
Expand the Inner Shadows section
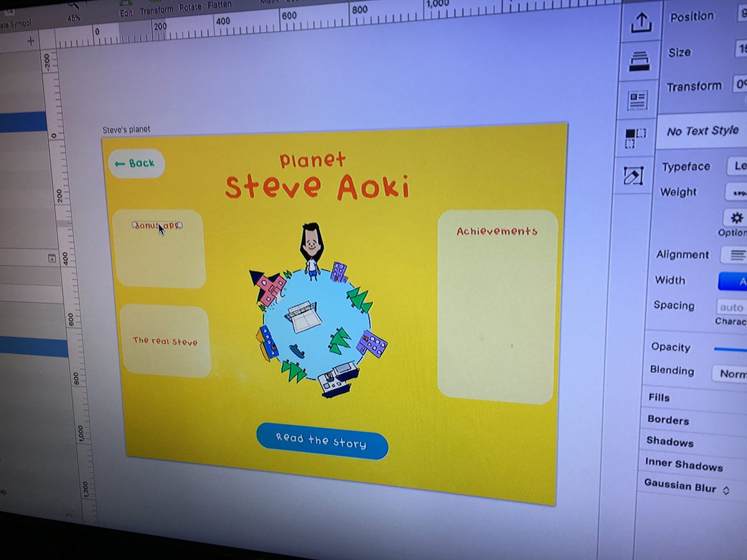pyautogui.click(x=684, y=464)
